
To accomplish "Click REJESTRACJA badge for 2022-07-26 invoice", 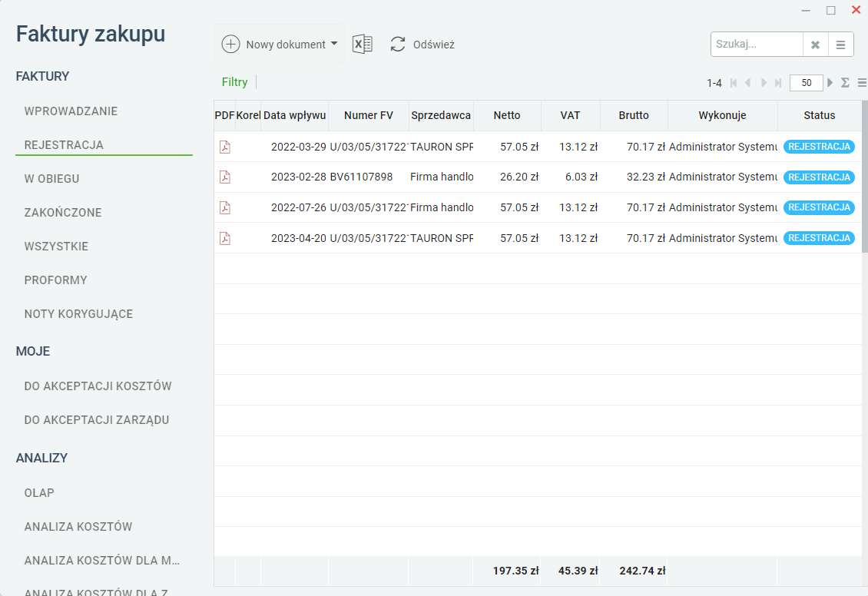I will [x=819, y=207].
